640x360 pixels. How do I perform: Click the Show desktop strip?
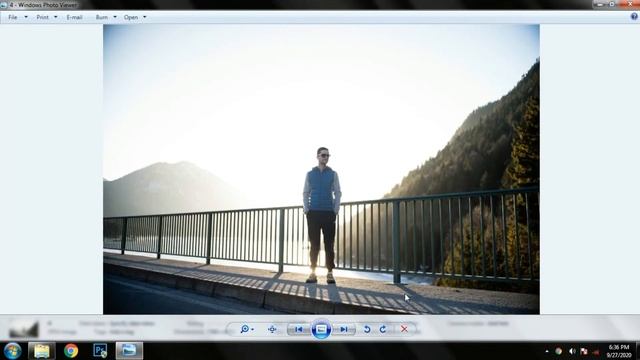point(638,351)
